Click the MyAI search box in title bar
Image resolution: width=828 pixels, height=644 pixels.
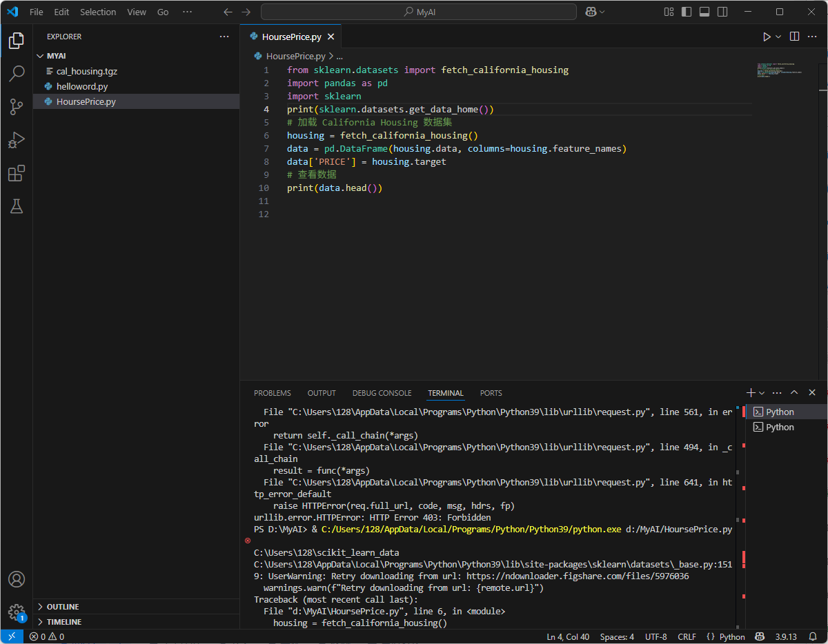418,12
